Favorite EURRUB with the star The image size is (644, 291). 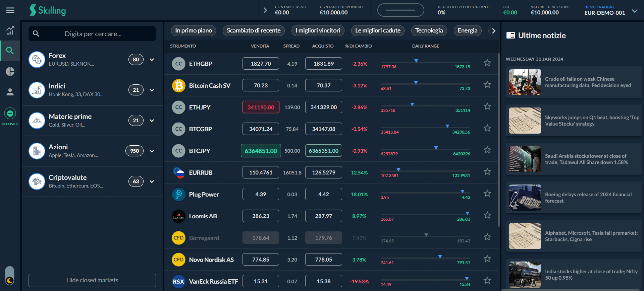pos(487,171)
